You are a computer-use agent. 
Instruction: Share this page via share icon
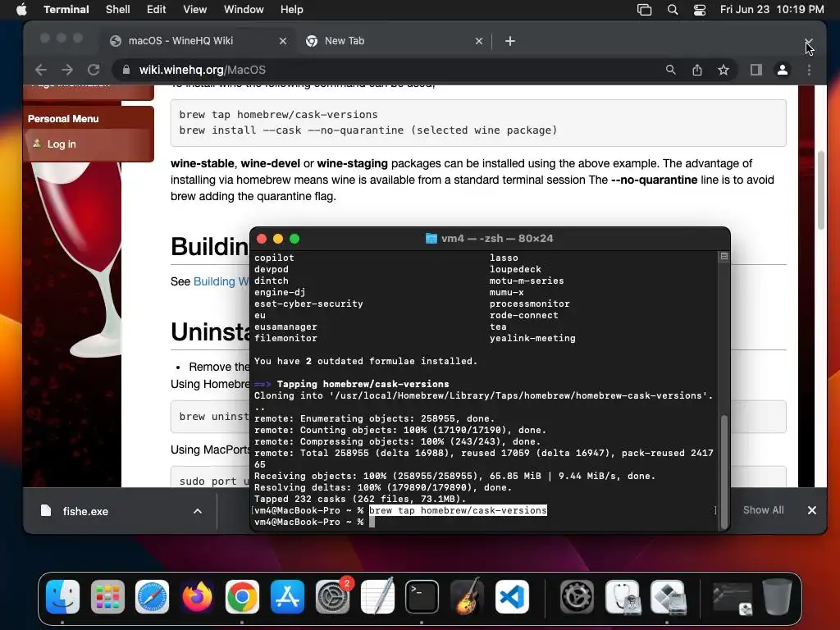[697, 70]
